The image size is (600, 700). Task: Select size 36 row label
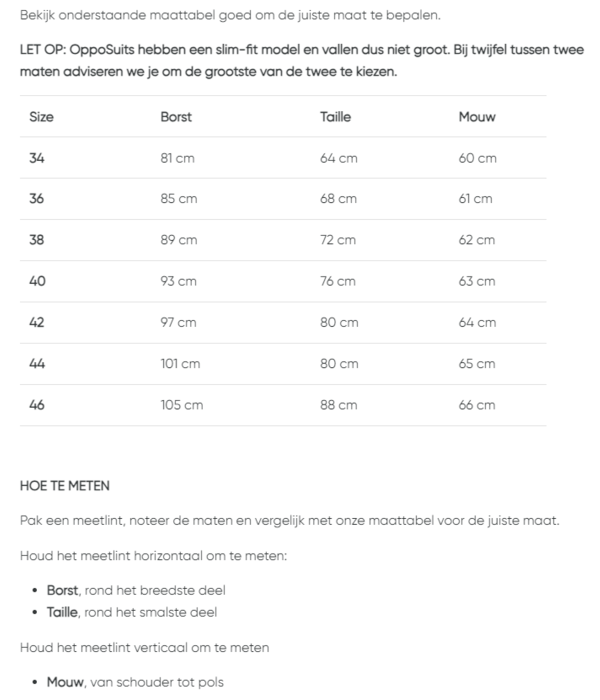(x=37, y=199)
